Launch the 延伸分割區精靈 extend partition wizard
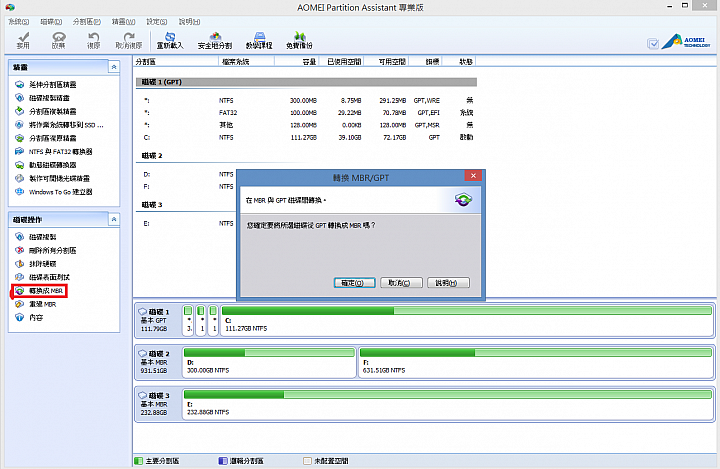 pos(46,85)
